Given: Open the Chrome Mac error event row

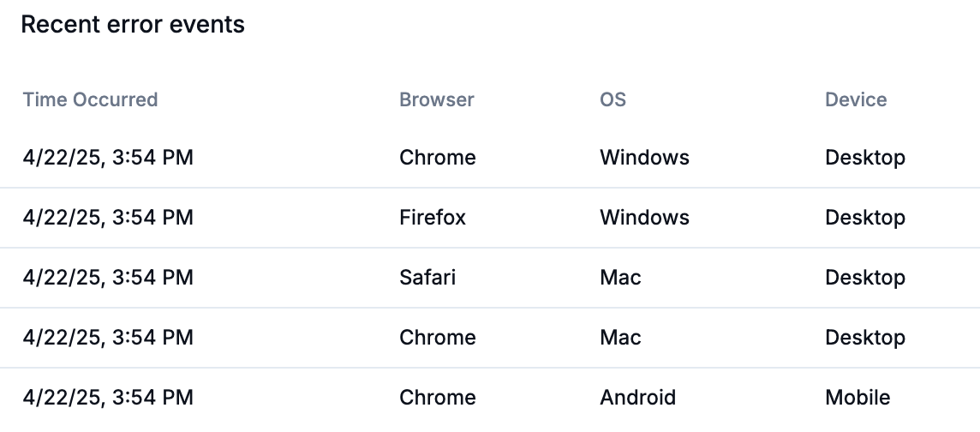Looking at the screenshot, I should pos(490,338).
